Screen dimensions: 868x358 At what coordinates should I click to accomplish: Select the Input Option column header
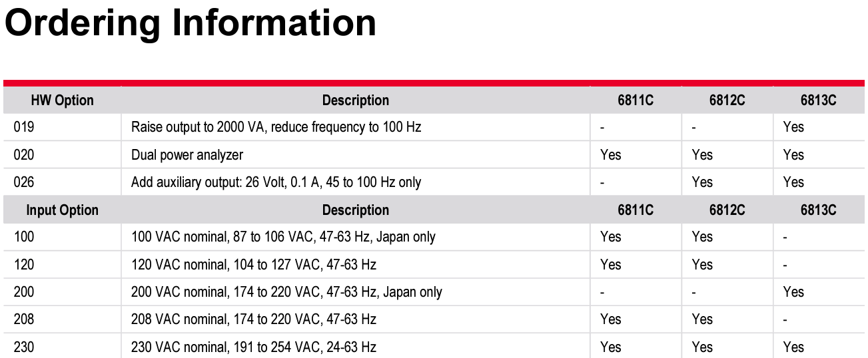(62, 210)
